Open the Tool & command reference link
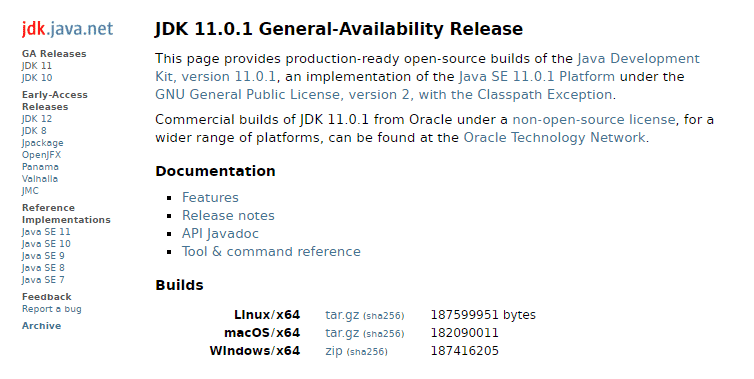The height and width of the screenshot is (379, 754). pyautogui.click(x=271, y=252)
